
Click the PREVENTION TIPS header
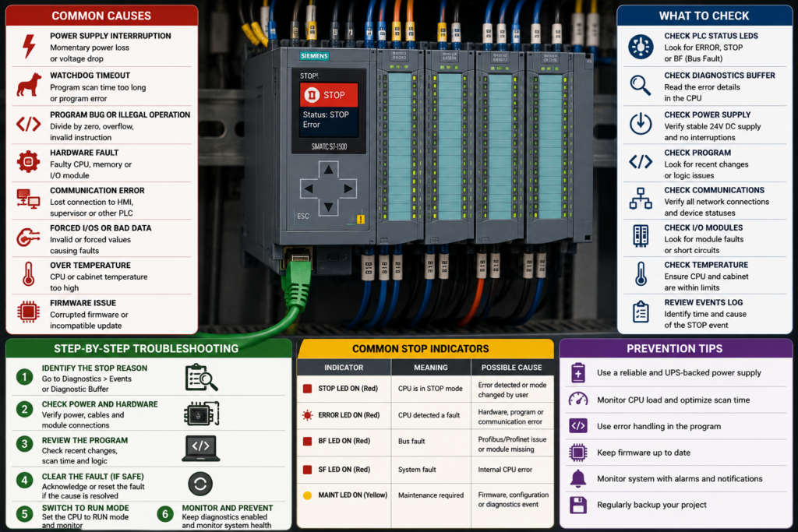pyautogui.click(x=675, y=348)
